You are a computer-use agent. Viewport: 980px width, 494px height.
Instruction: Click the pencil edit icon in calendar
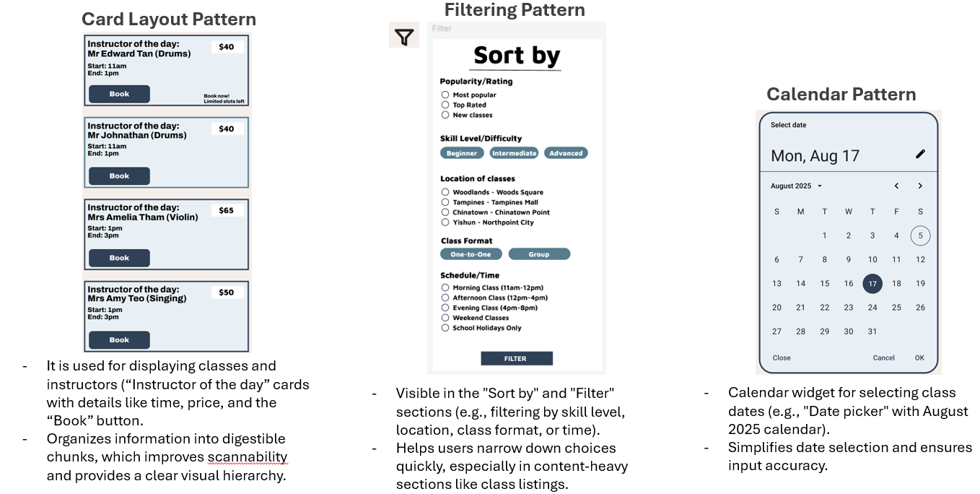coord(920,154)
